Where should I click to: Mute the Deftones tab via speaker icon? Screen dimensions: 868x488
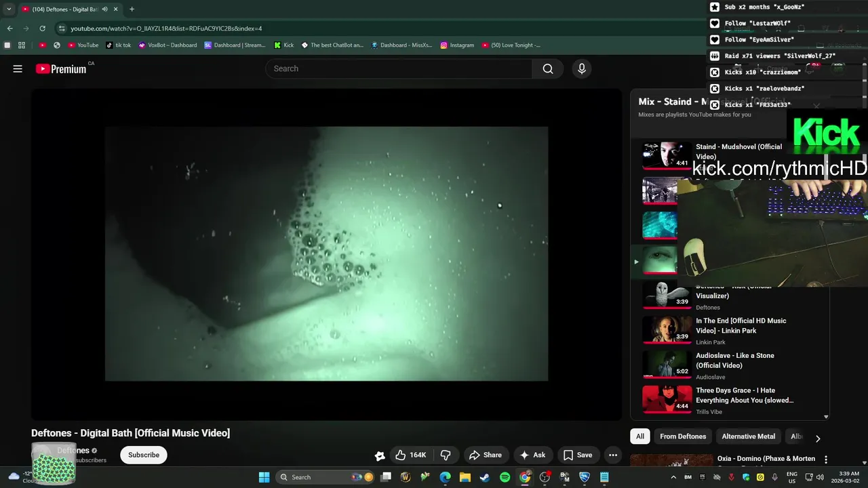(x=105, y=9)
